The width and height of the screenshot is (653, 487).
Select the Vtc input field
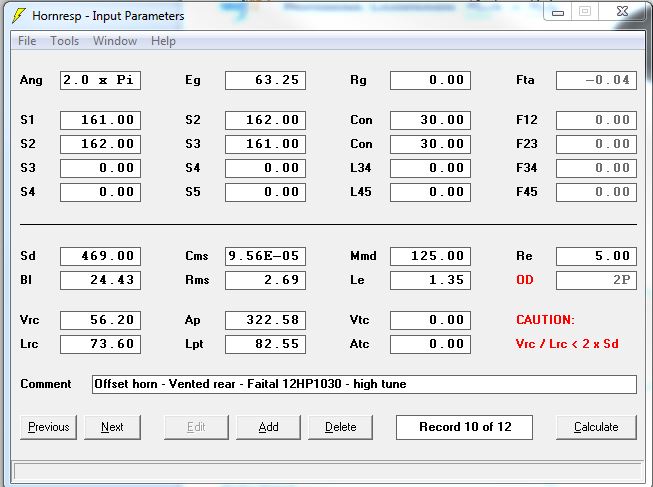(430, 320)
